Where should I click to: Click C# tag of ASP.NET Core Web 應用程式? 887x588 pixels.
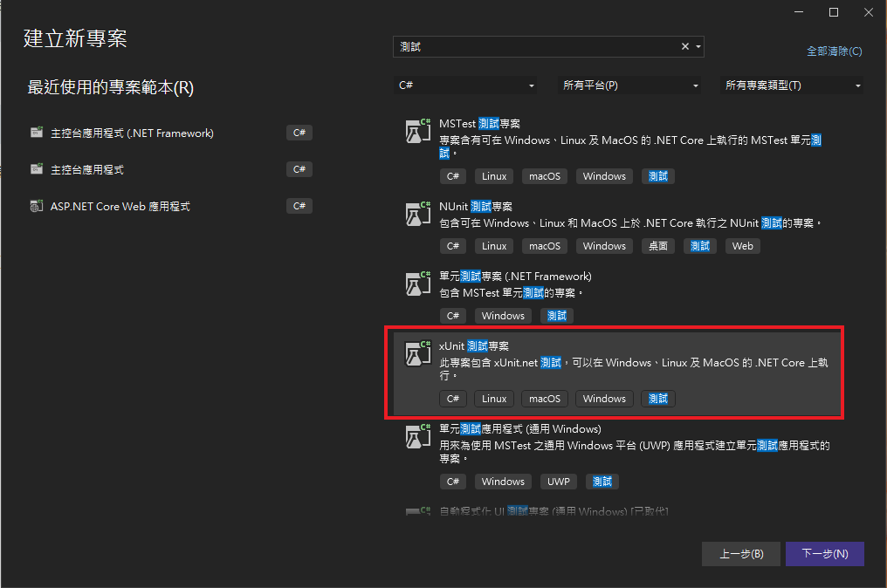(x=299, y=206)
